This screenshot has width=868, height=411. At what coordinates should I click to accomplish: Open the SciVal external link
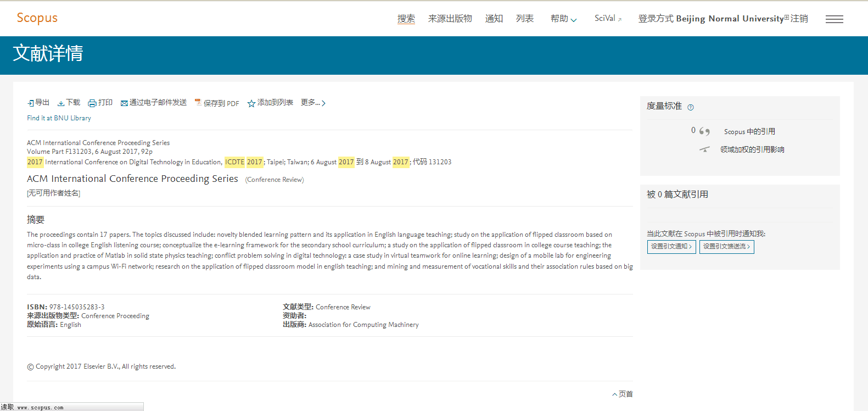coord(608,19)
